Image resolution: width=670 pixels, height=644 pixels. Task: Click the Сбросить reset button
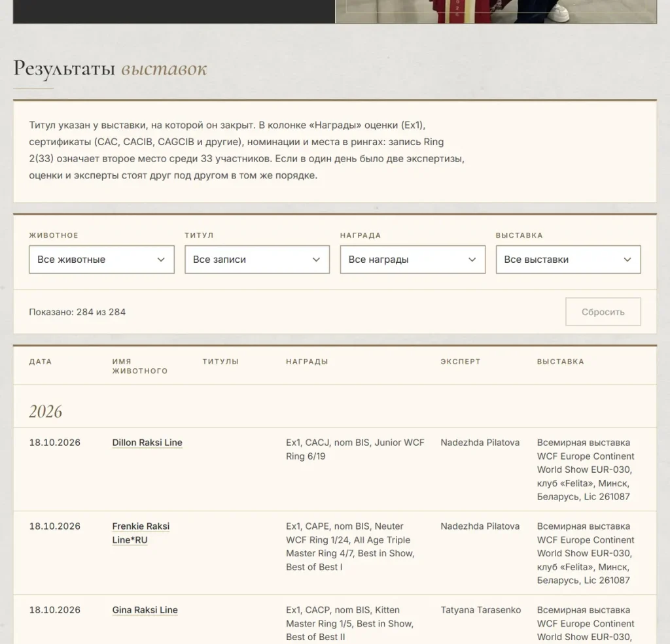(603, 312)
